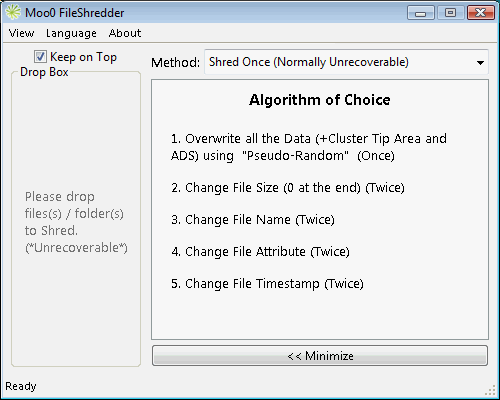Click the Moo0 FileShredder app icon in title bar
Image resolution: width=500 pixels, height=400 pixels.
pos(13,13)
